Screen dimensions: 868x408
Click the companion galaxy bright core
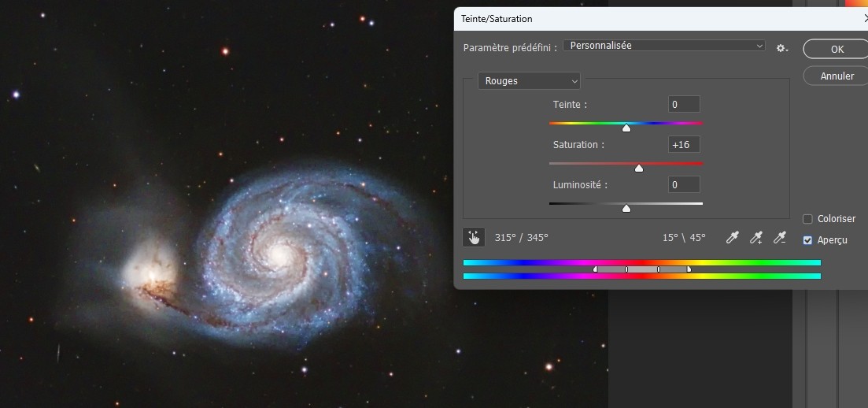(150, 274)
